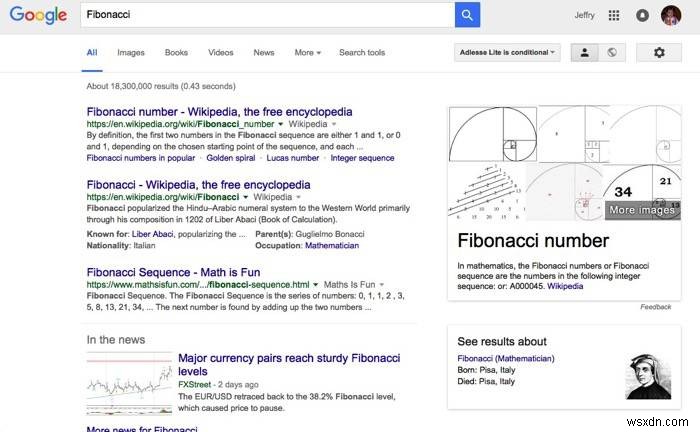Open the Adlesse Lite is conditional dropdown
The image size is (700, 432).
tap(507, 52)
